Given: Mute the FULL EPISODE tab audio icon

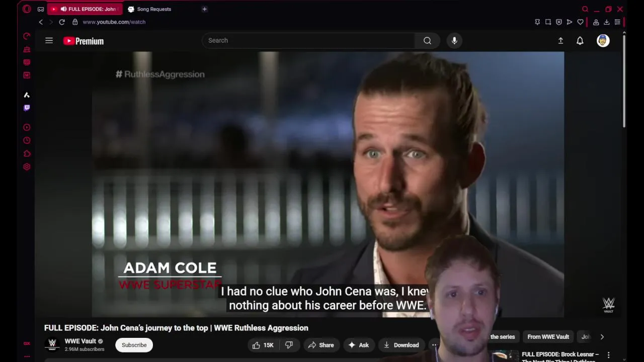Looking at the screenshot, I should pyautogui.click(x=63, y=9).
